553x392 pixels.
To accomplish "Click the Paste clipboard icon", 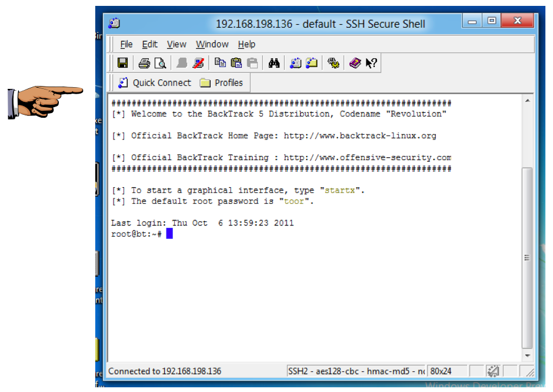I will [236, 63].
